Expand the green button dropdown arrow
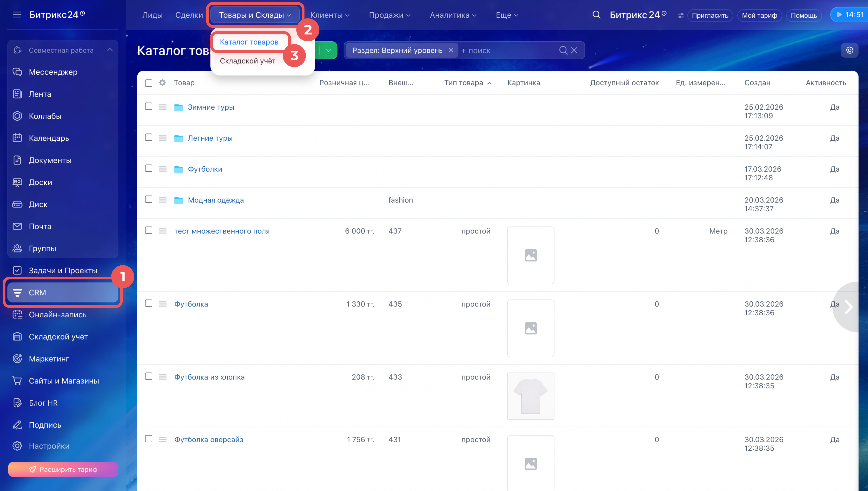 click(x=328, y=50)
